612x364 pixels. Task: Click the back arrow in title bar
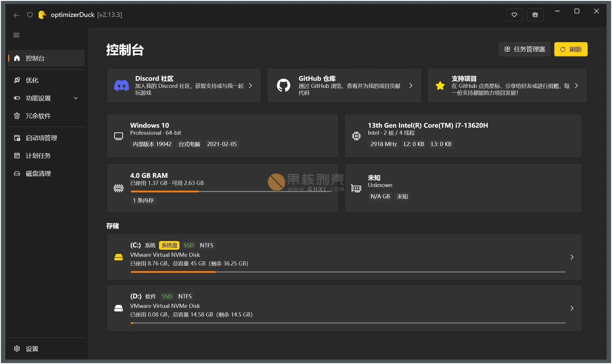16,15
